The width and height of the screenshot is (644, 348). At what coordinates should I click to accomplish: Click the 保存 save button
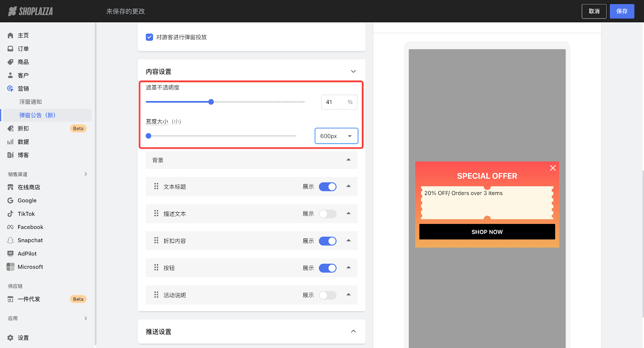[622, 11]
